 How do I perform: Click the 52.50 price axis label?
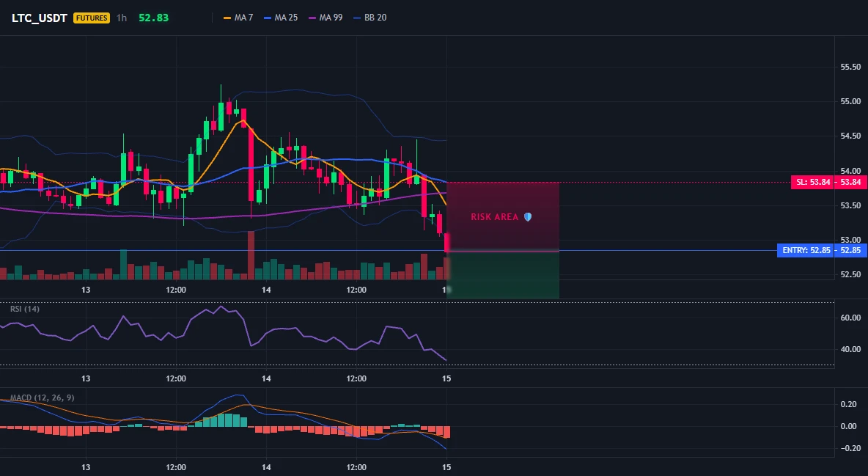(x=850, y=275)
